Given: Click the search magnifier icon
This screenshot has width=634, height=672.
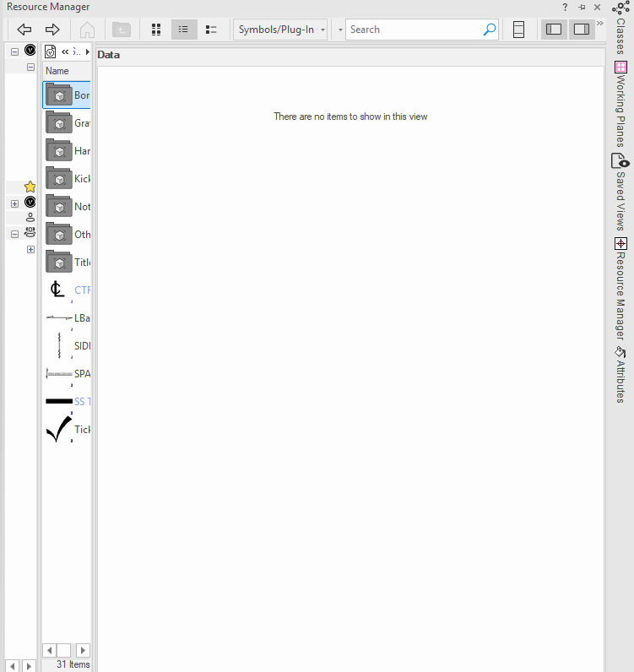Looking at the screenshot, I should 490,30.
